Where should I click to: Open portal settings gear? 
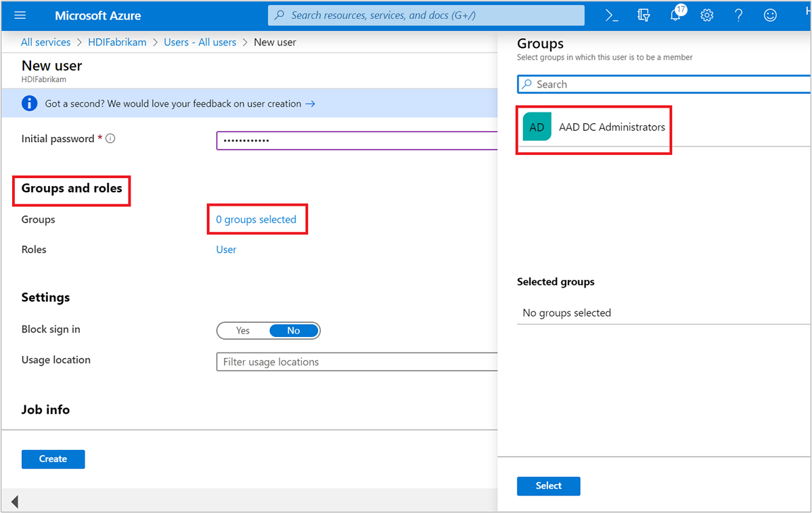[x=706, y=16]
